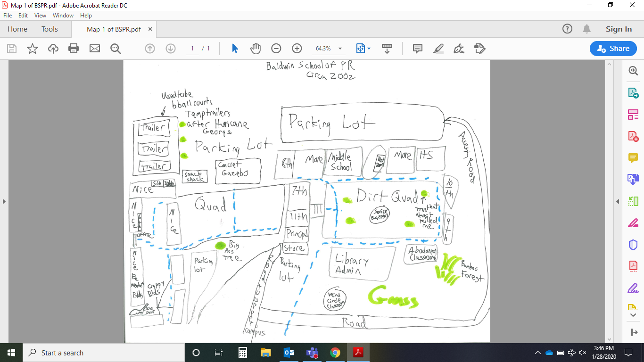Open the Find text magnifier icon

click(x=116, y=49)
